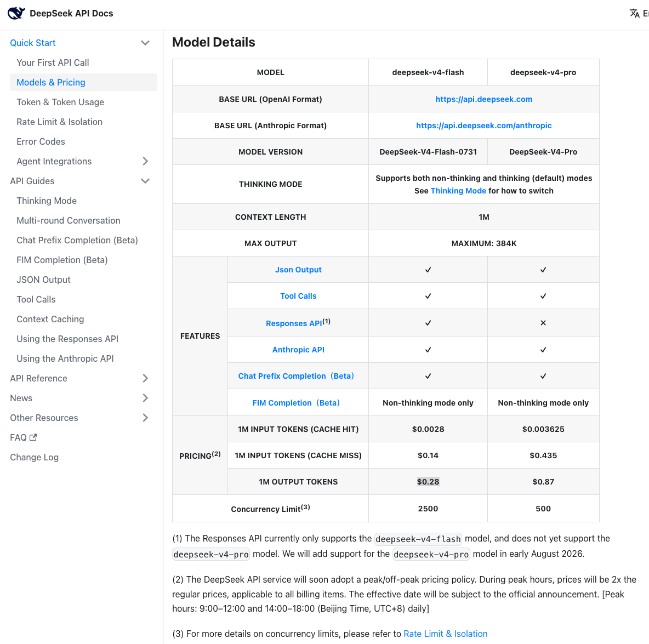Collapse the API Guides chevron
The image size is (649, 644).
click(x=145, y=181)
